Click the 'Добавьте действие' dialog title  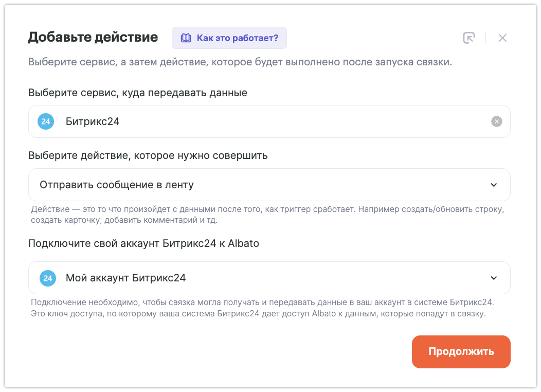93,37
